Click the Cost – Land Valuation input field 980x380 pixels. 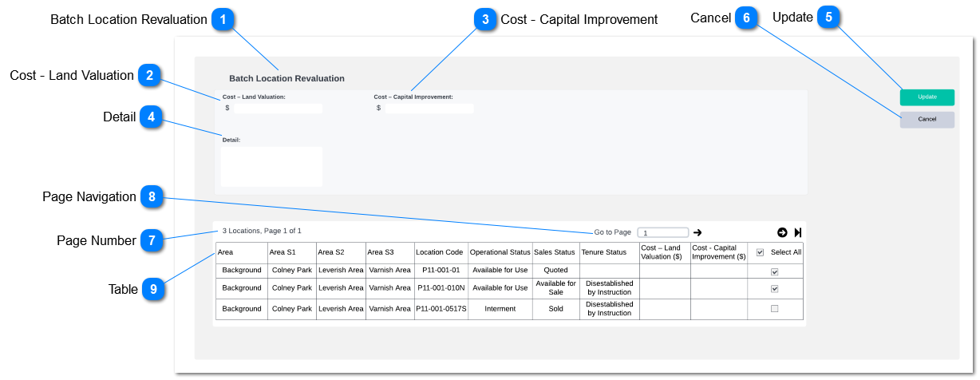278,109
